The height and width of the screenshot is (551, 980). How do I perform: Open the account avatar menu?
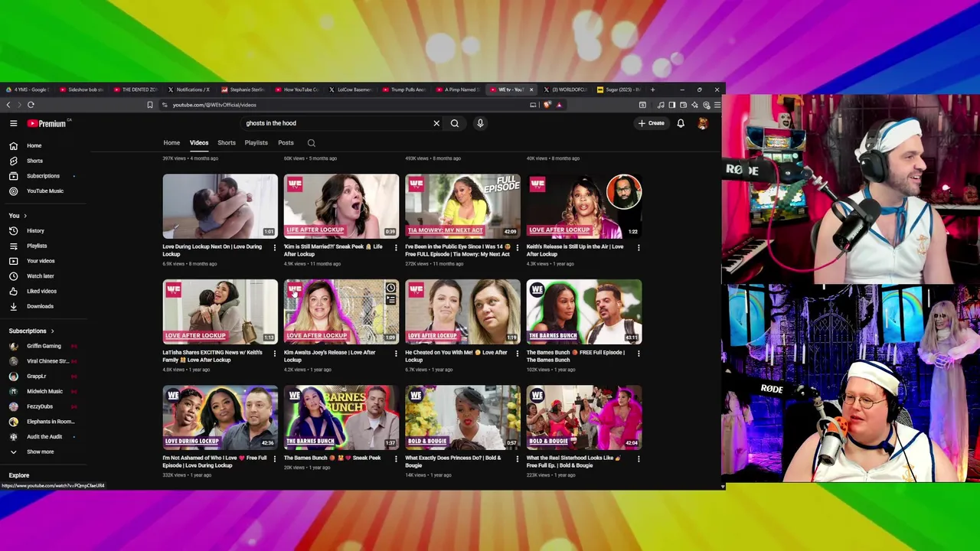702,123
